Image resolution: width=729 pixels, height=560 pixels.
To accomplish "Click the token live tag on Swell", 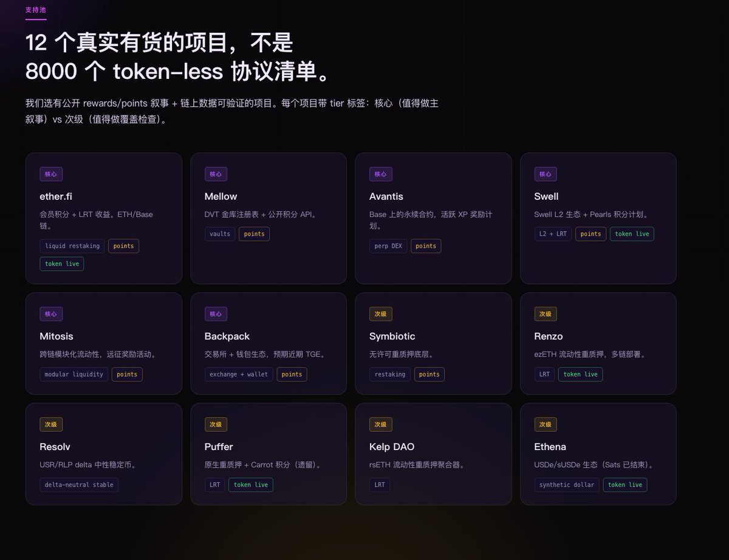I will 632,234.
